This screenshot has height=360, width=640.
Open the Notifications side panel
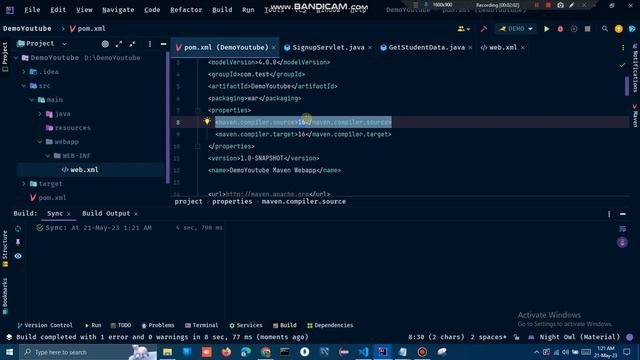point(635,68)
